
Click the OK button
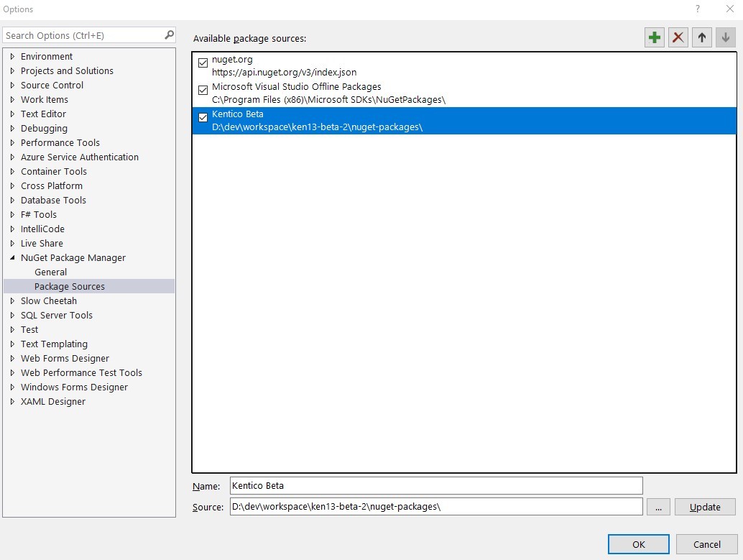tap(638, 544)
